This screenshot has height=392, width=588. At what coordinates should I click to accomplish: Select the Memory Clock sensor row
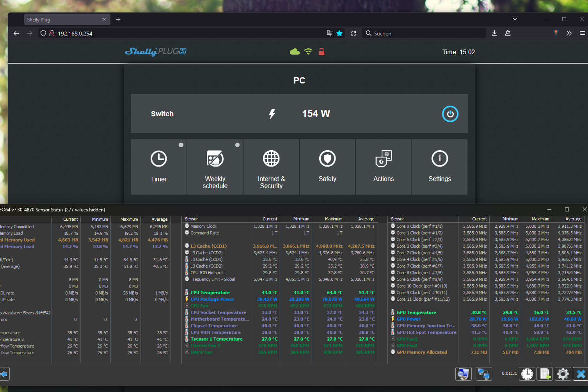tap(279, 226)
